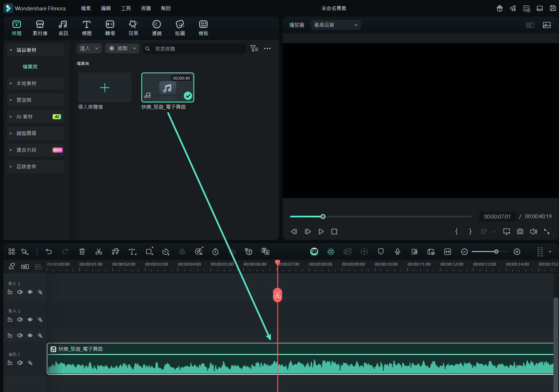This screenshot has width=559, height=392.
Task: Open the 視圖 menu
Action: [146, 8]
